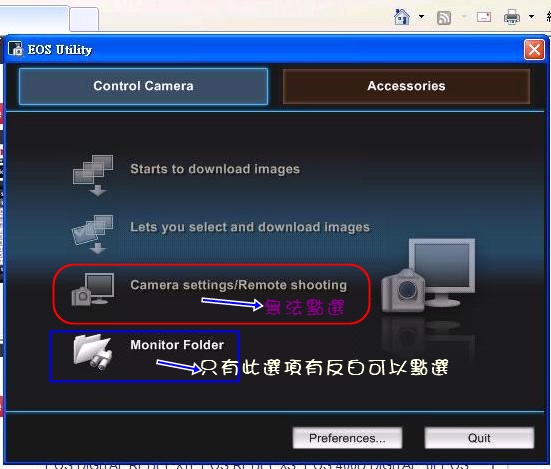Expand the Home button dropdown arrow
This screenshot has height=469, width=551.
pyautogui.click(x=421, y=17)
